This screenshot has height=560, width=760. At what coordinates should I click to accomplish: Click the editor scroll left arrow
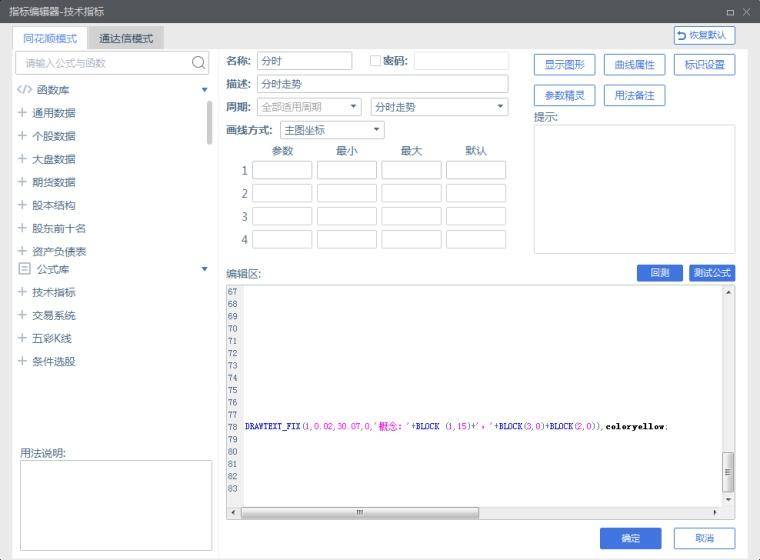pos(233,512)
